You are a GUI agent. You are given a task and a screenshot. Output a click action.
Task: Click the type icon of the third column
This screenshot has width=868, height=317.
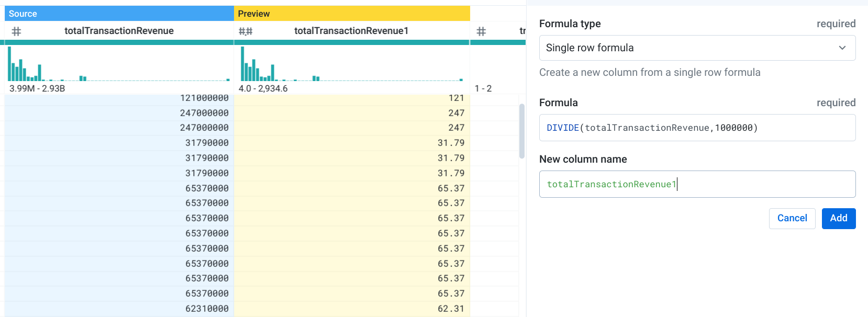pos(481,31)
